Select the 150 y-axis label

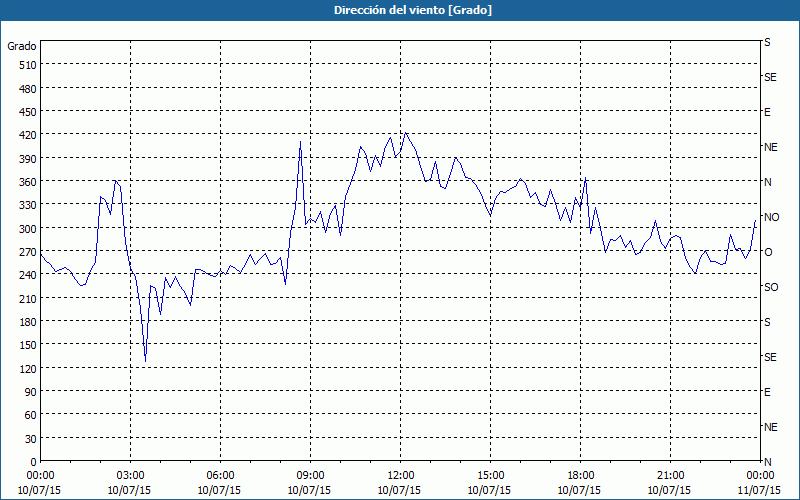28,345
